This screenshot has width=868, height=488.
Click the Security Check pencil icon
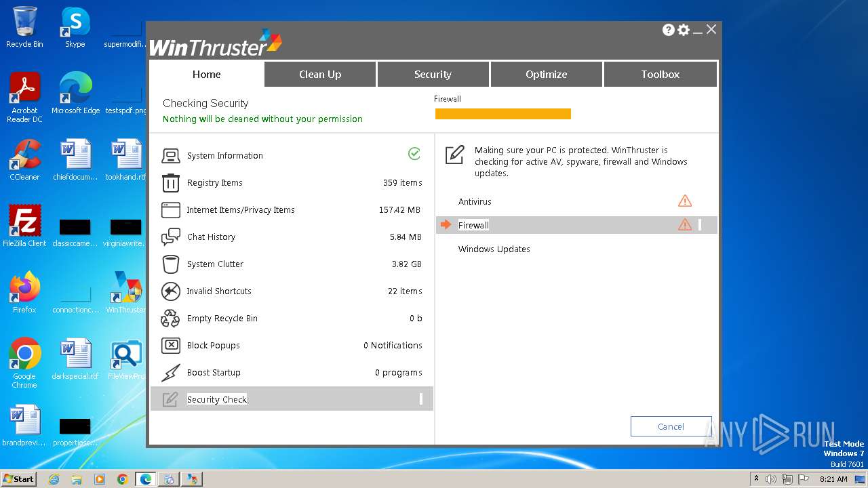(170, 399)
